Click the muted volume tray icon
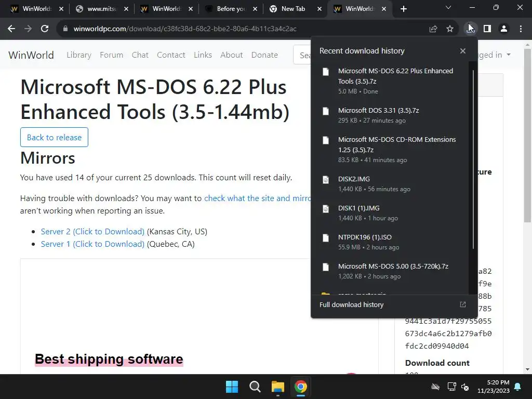The height and width of the screenshot is (399, 532). tap(465, 387)
